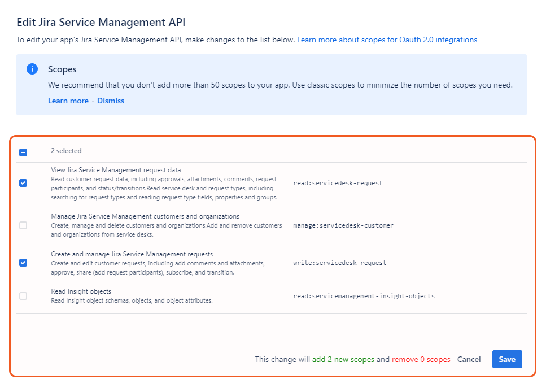Click the '2 selected' header text
This screenshot has width=546, height=392.
pos(66,150)
